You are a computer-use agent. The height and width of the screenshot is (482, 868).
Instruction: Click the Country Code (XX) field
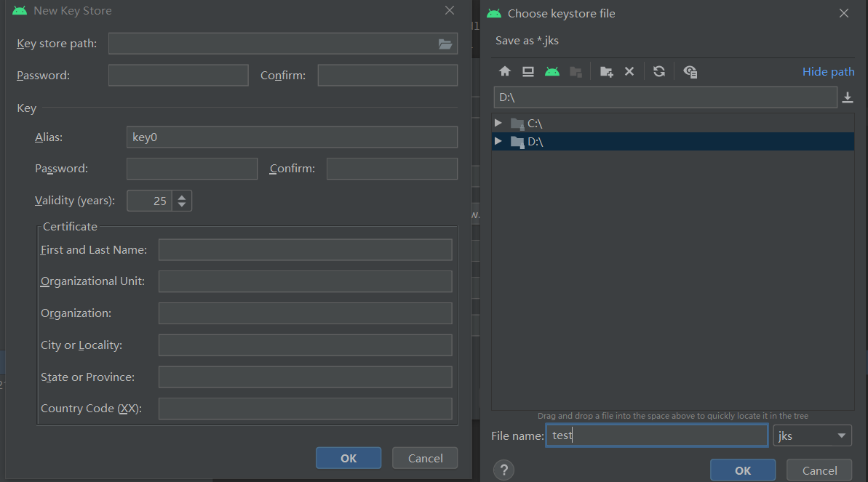[305, 408]
